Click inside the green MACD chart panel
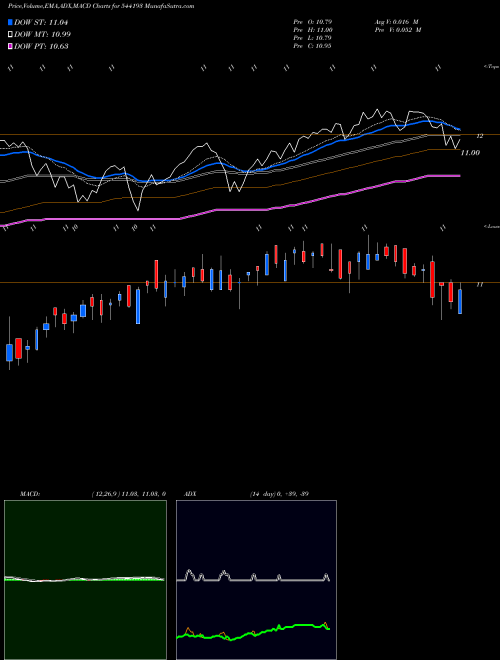Viewport: 500px width, 660px height. [x=85, y=580]
